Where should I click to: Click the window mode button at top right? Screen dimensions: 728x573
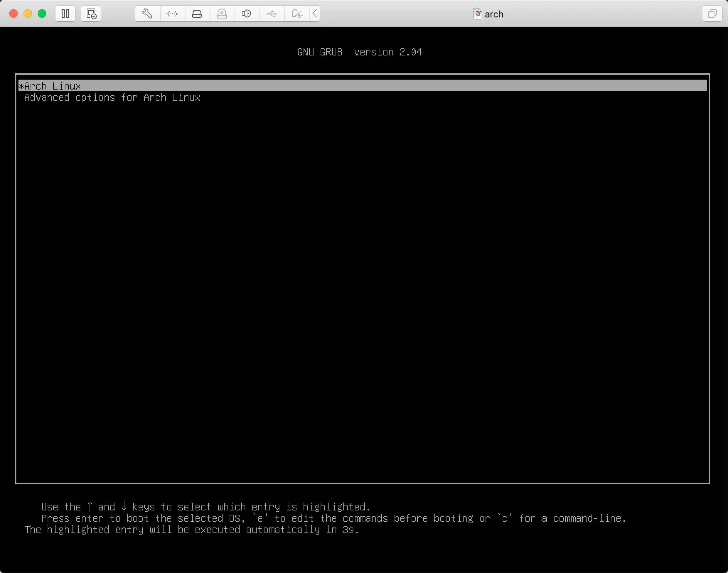point(712,14)
